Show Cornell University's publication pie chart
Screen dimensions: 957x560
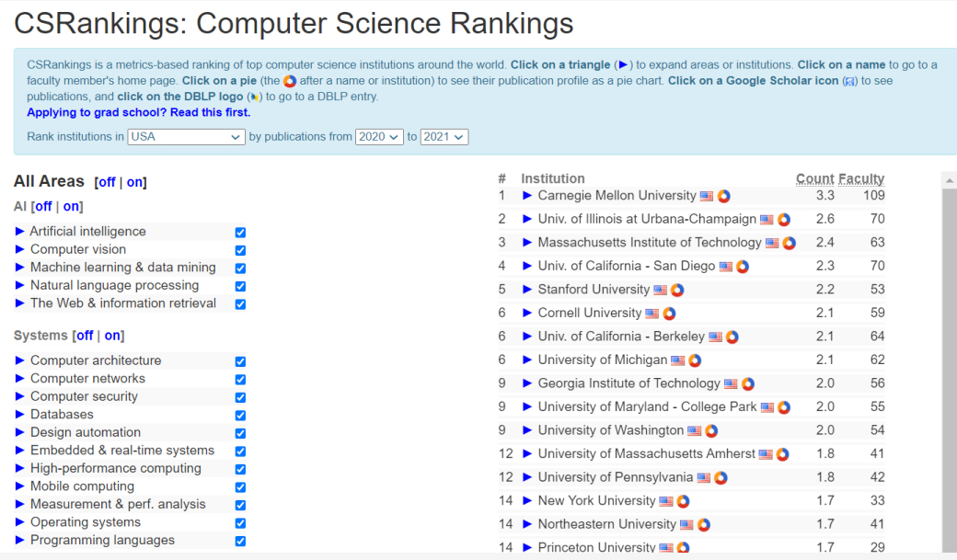coord(669,314)
